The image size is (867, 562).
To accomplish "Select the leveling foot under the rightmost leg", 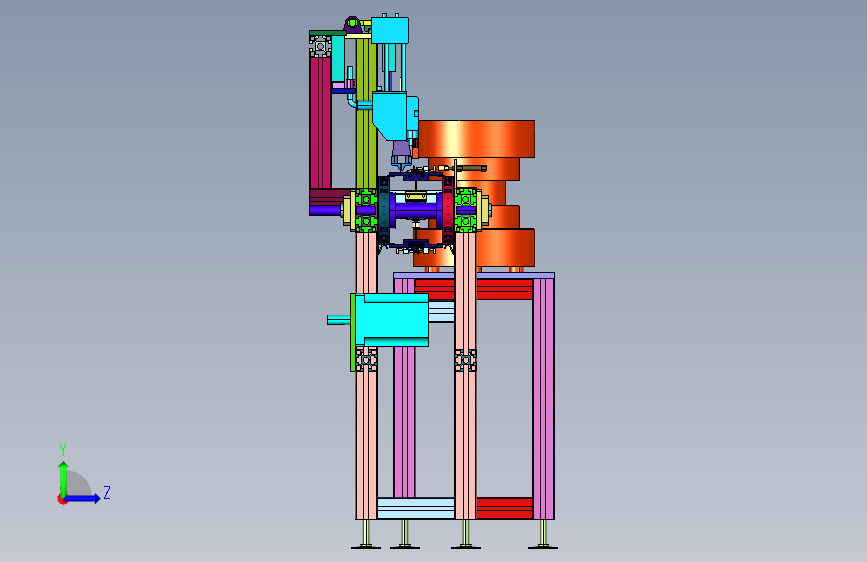I will tap(543, 535).
